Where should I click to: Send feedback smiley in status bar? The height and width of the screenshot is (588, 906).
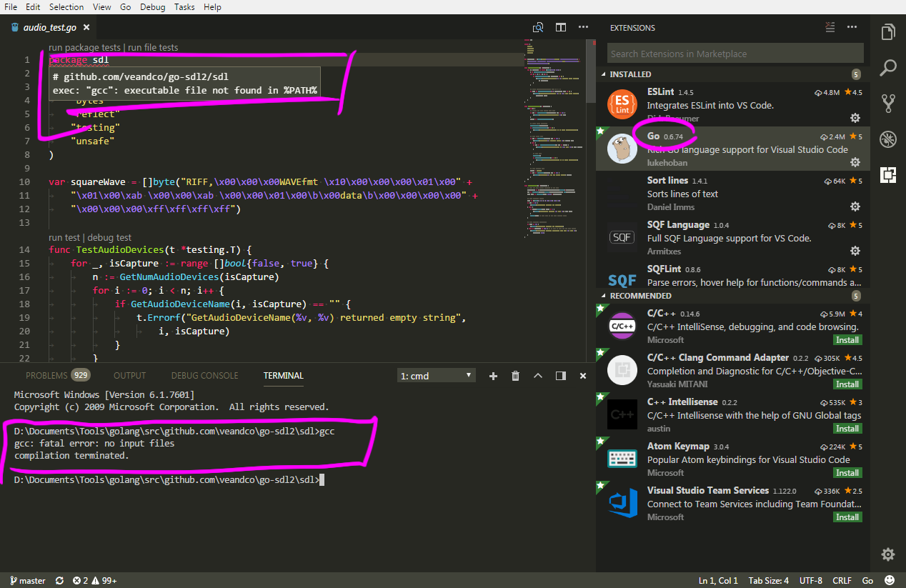point(889,581)
